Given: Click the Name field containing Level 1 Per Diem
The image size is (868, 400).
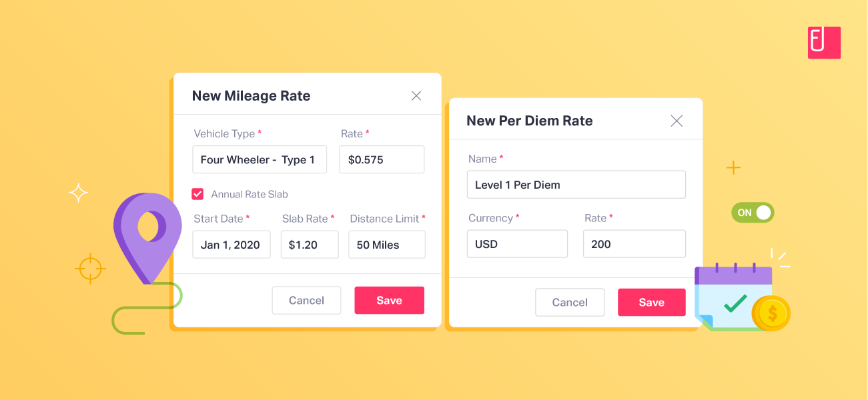Looking at the screenshot, I should tap(576, 184).
